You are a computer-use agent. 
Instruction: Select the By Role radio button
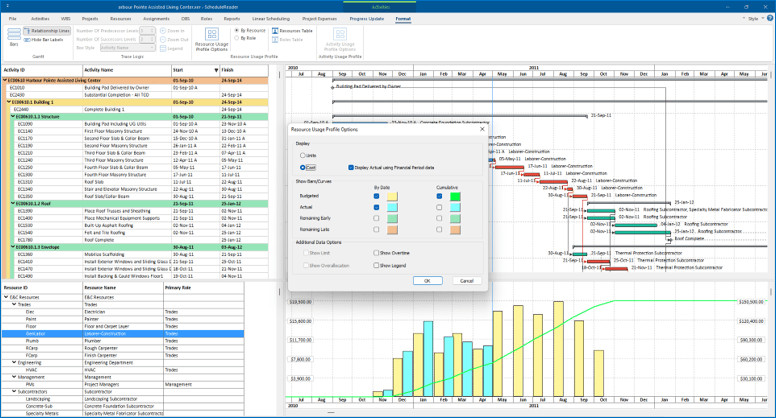(x=237, y=38)
